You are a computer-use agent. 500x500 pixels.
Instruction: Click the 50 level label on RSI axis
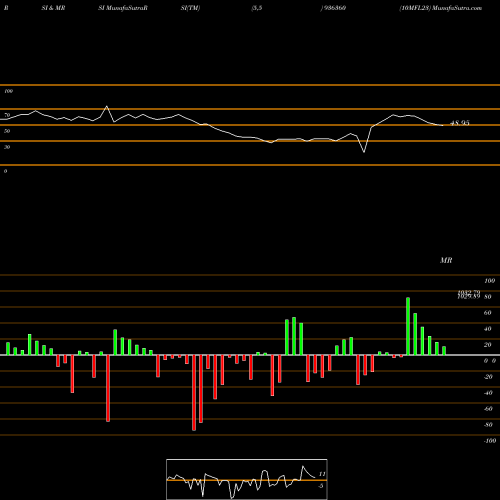(x=7, y=131)
